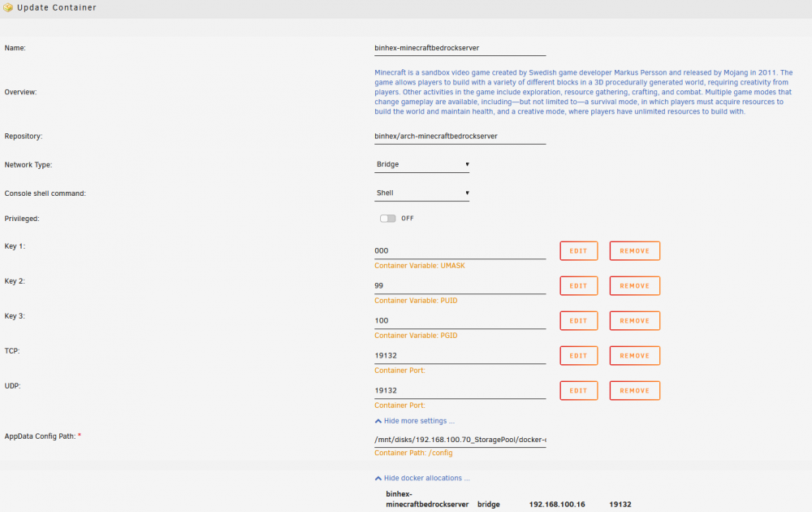Toggle the Privileged switch
The width and height of the screenshot is (812, 512).
click(x=387, y=218)
